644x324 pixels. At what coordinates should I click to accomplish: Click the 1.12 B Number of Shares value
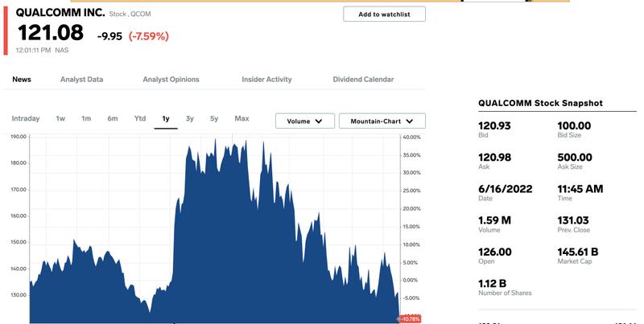pos(492,284)
